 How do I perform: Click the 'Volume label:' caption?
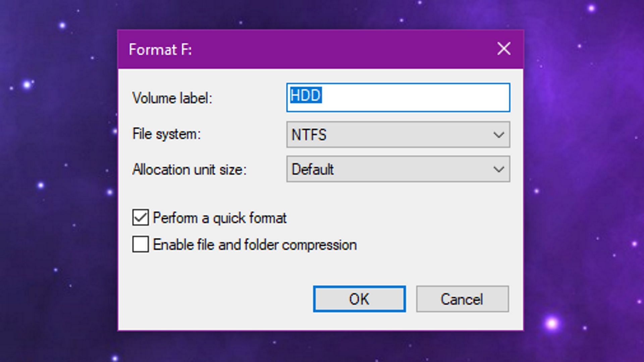[172, 98]
